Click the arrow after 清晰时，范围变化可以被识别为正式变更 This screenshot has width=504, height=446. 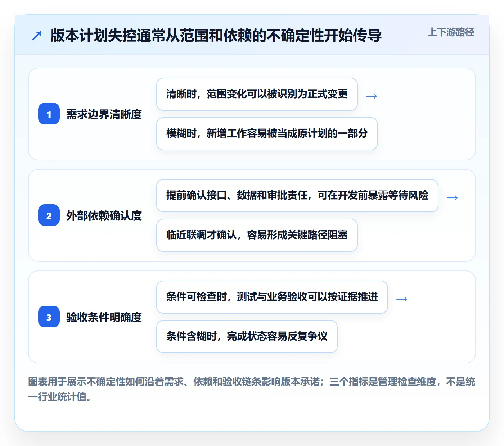tap(372, 96)
